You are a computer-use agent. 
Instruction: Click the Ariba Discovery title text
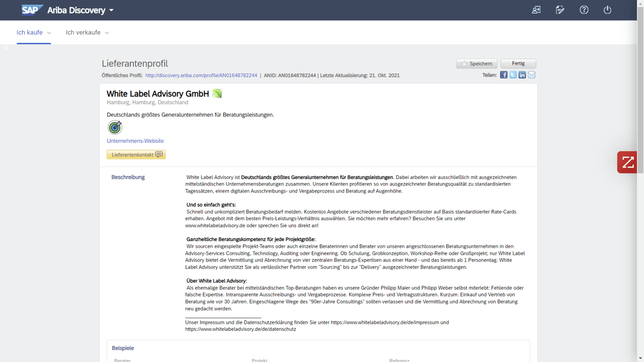(x=76, y=10)
